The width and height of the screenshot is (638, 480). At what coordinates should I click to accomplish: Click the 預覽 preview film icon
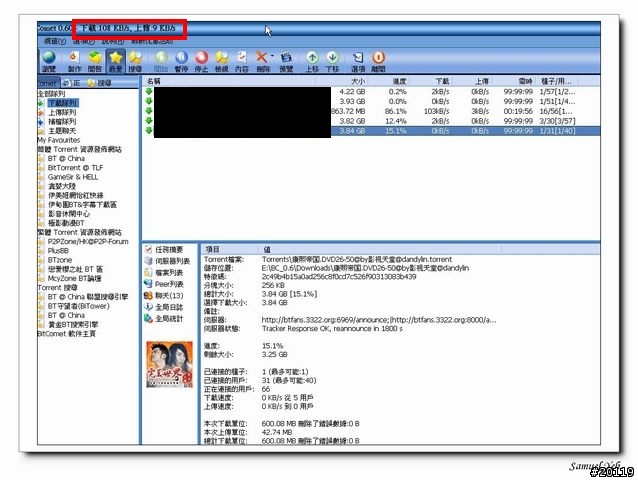[286, 61]
